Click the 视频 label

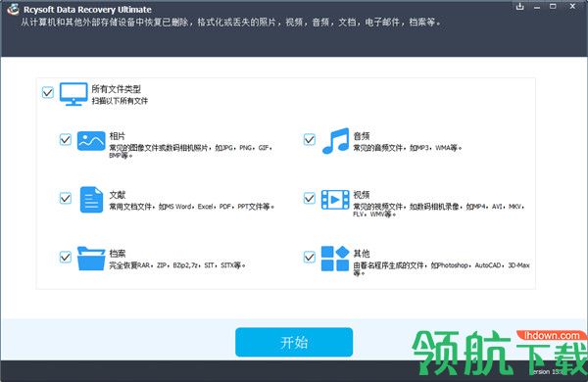pos(362,195)
